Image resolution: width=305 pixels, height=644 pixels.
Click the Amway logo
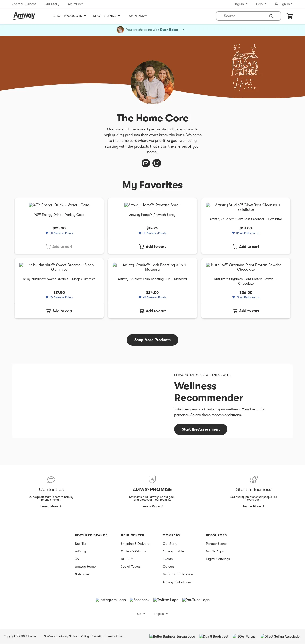[24, 16]
